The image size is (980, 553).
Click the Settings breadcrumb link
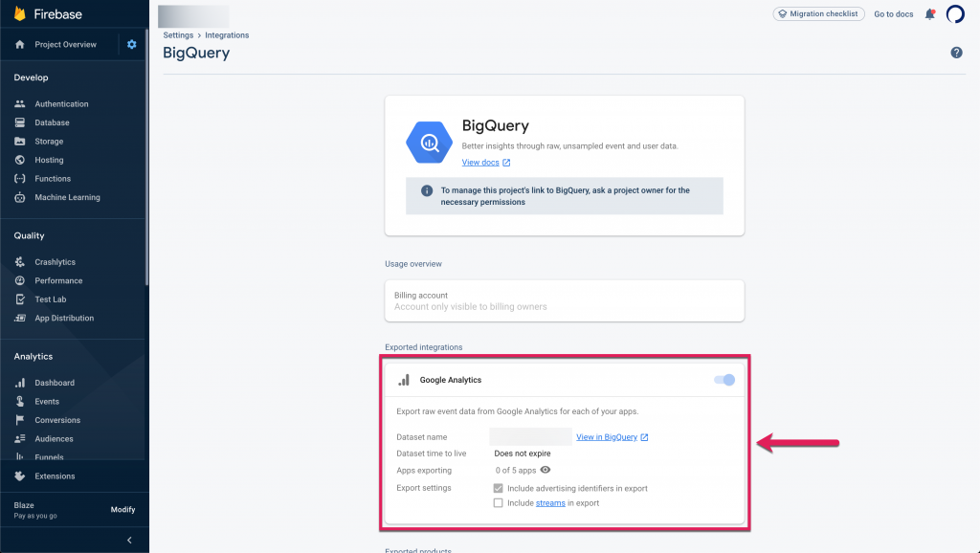pos(178,35)
